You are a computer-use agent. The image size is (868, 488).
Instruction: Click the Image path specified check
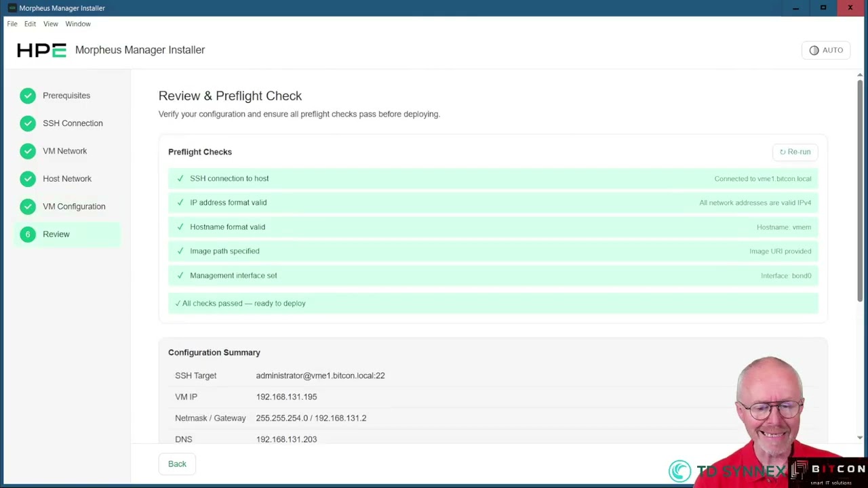pos(493,251)
